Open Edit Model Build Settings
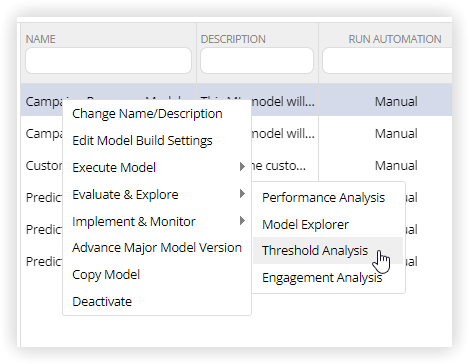This screenshot has width=469, height=364. point(142,141)
